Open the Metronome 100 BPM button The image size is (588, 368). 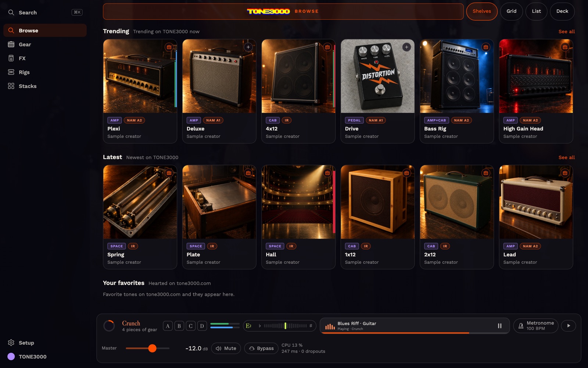pyautogui.click(x=536, y=326)
